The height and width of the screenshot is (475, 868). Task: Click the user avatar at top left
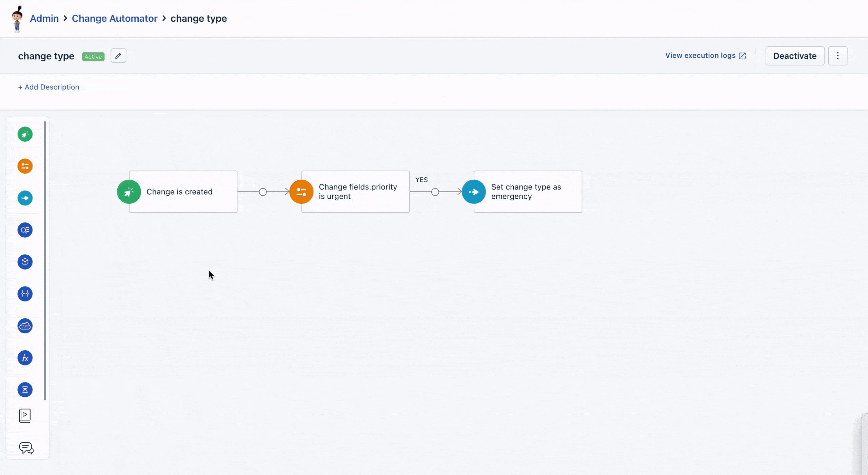17,19
